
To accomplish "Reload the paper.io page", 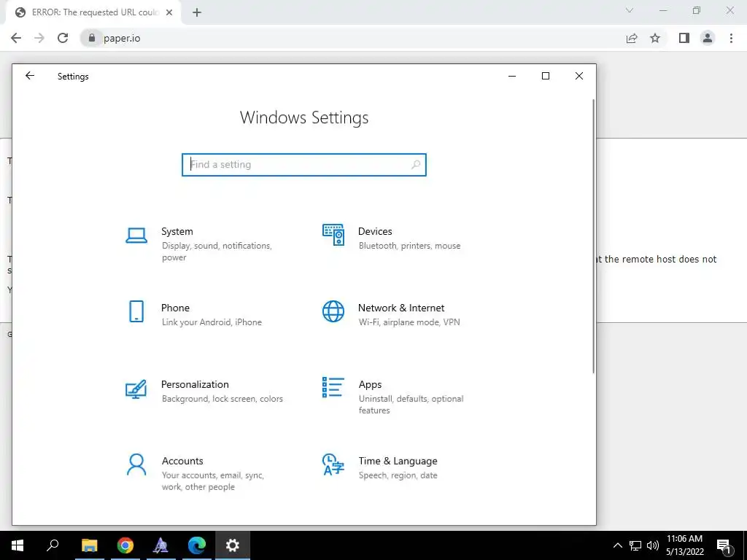I will tap(63, 38).
